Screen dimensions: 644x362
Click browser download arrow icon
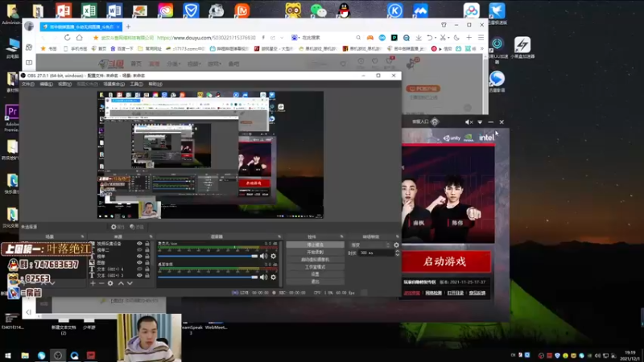tap(419, 37)
